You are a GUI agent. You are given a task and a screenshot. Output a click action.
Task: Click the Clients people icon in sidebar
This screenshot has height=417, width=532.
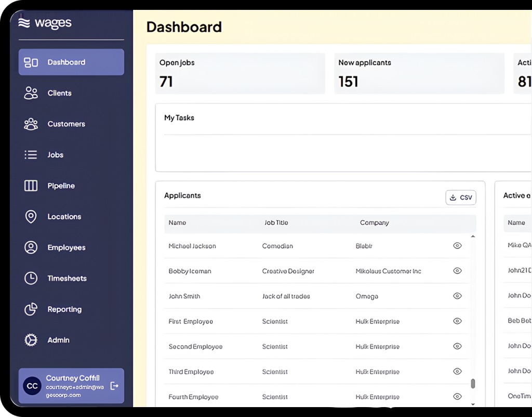tap(31, 93)
